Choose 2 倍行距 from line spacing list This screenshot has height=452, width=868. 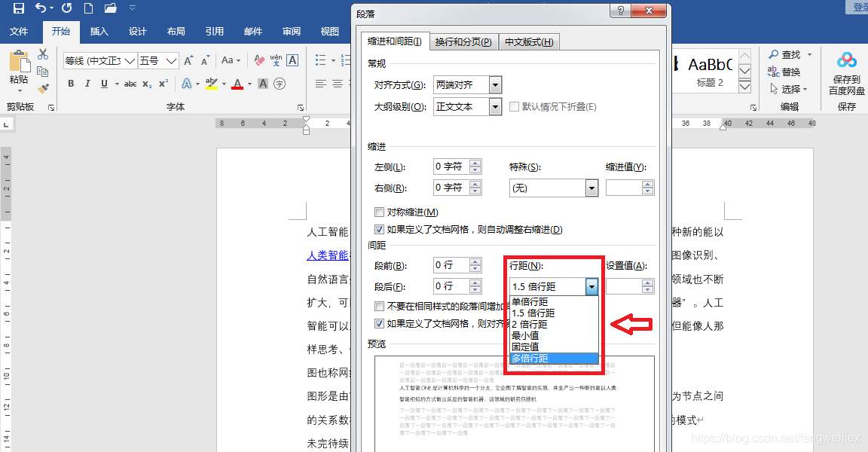pos(554,324)
